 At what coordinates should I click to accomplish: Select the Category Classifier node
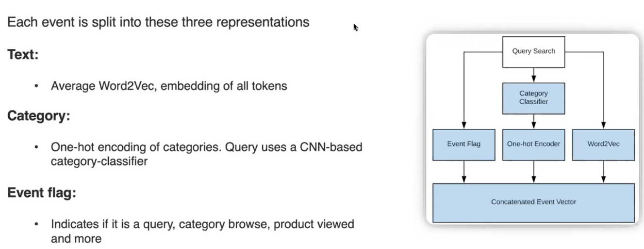pyautogui.click(x=533, y=98)
